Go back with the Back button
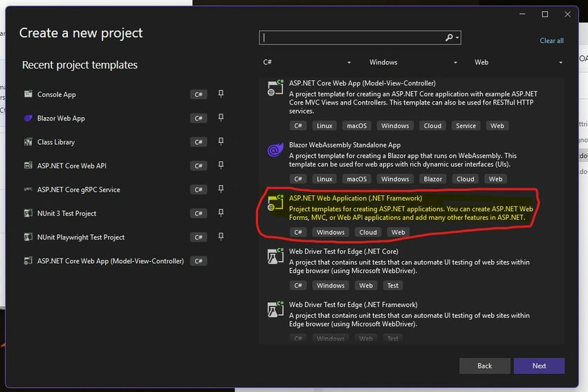Image resolution: width=588 pixels, height=392 pixels. point(484,366)
